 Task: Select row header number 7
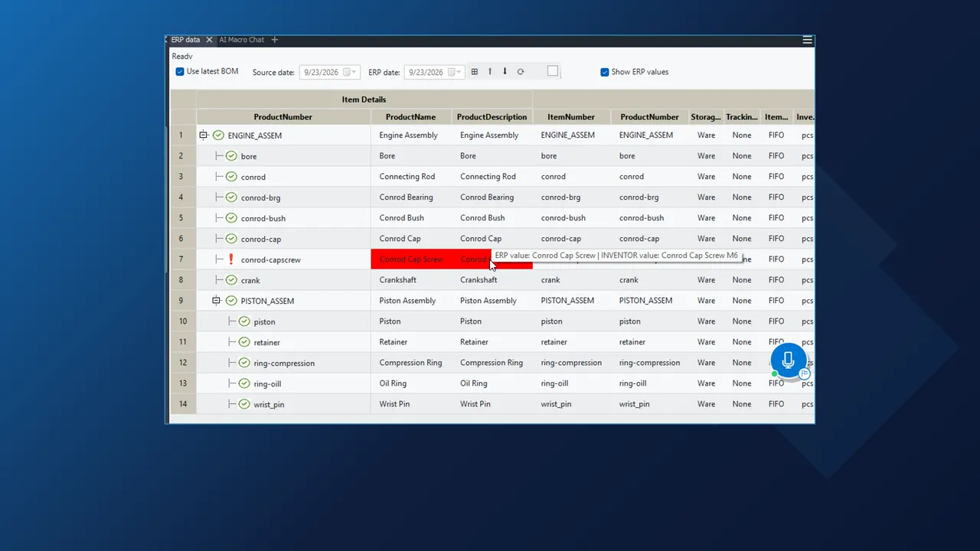[182, 259]
